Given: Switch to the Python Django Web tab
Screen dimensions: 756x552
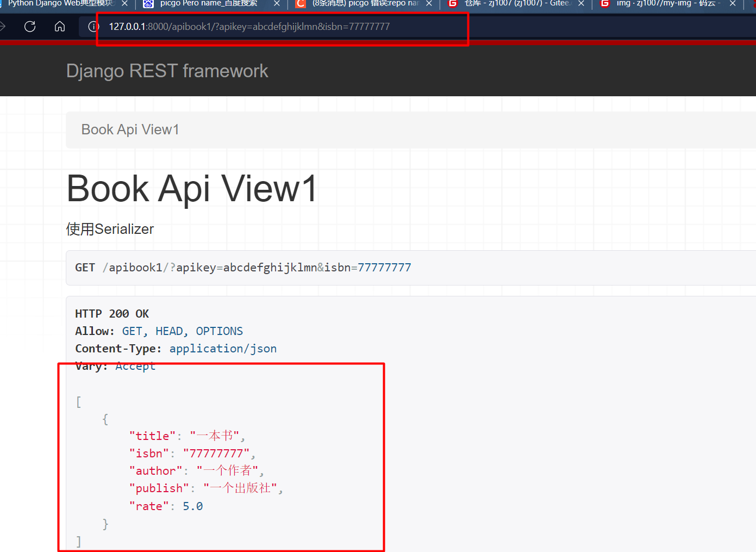Looking at the screenshot, I should pos(60,4).
